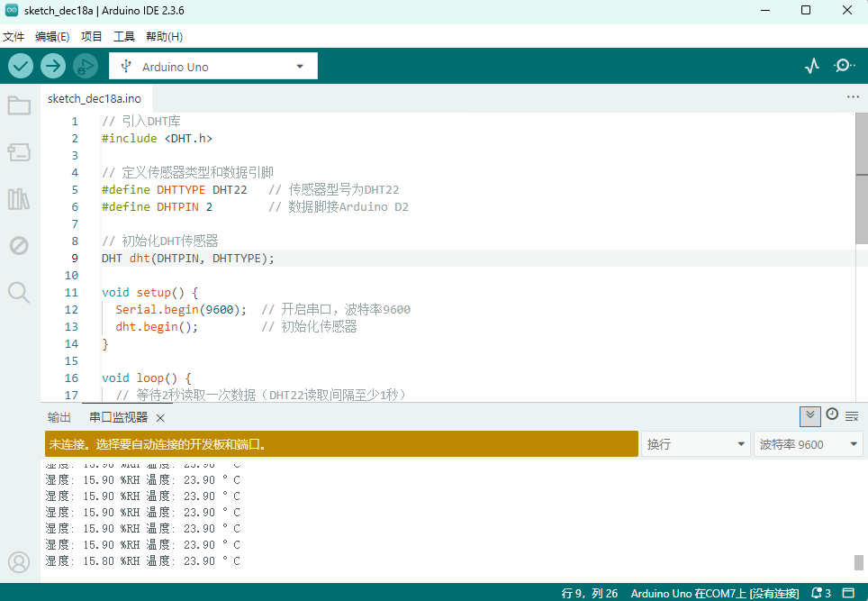The image size is (868, 601).
Task: Open the 编辑(E) menu
Action: pyautogui.click(x=52, y=37)
